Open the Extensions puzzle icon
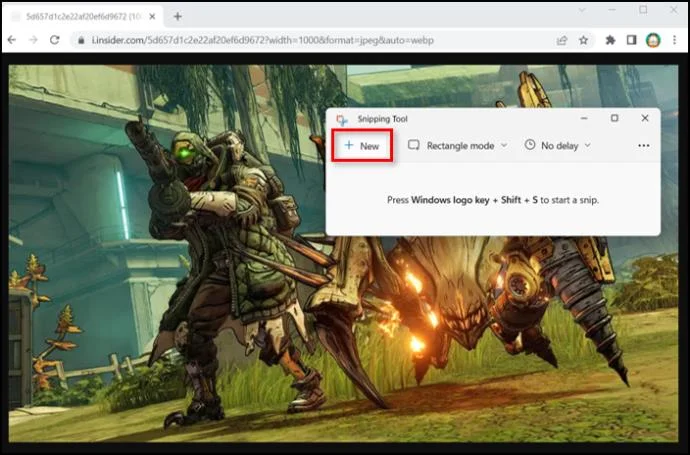The image size is (690, 455). (610, 40)
